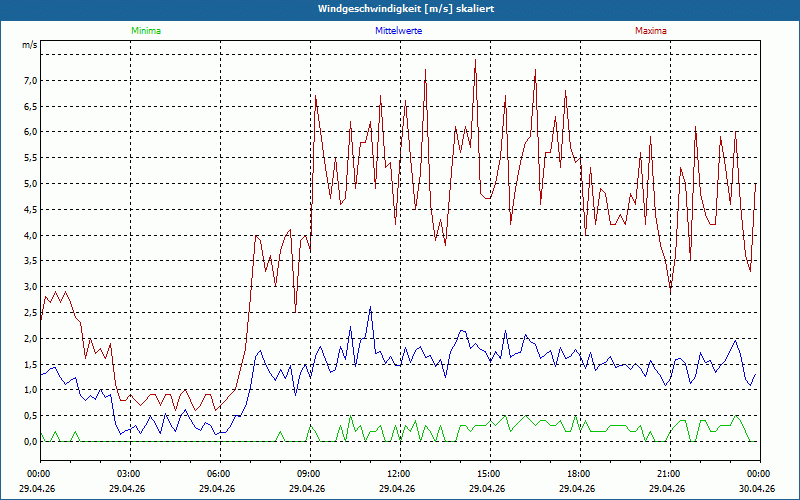Click the 7,0 y-axis tick label
The height and width of the screenshot is (500, 800).
tap(31, 81)
